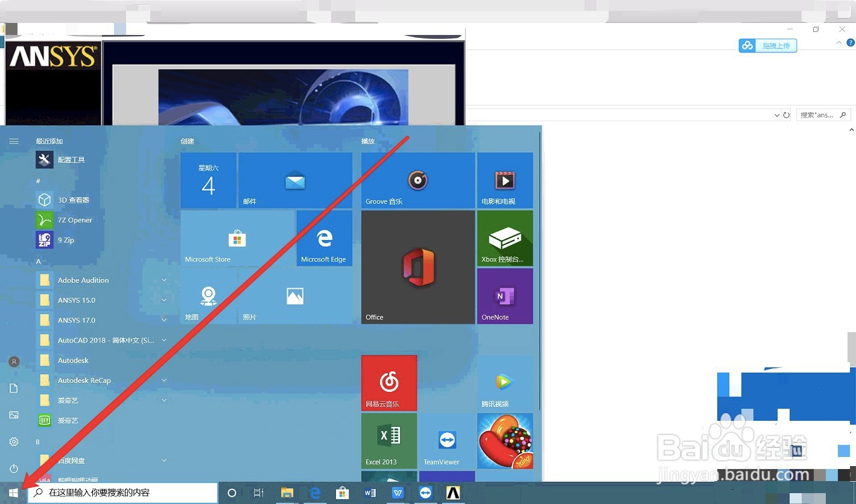Image resolution: width=856 pixels, height=504 pixels.
Task: Open the Microsoft Store tile
Action: point(237,238)
